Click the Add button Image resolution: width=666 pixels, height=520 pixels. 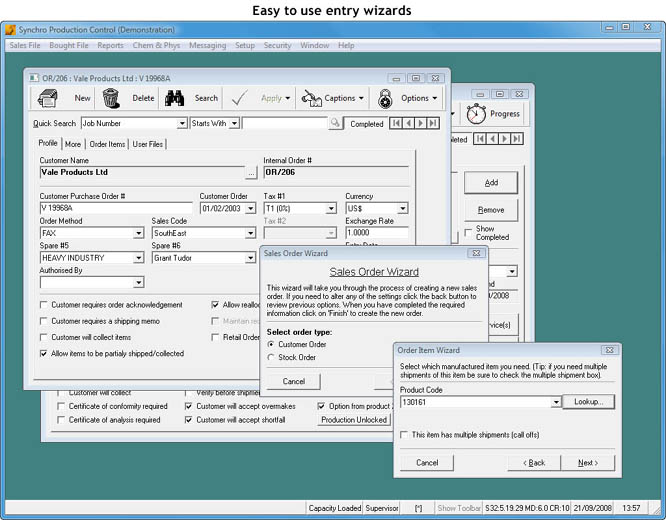pos(491,183)
